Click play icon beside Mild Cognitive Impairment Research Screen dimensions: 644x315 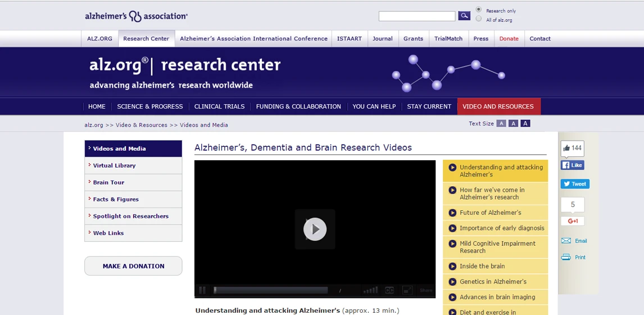452,244
